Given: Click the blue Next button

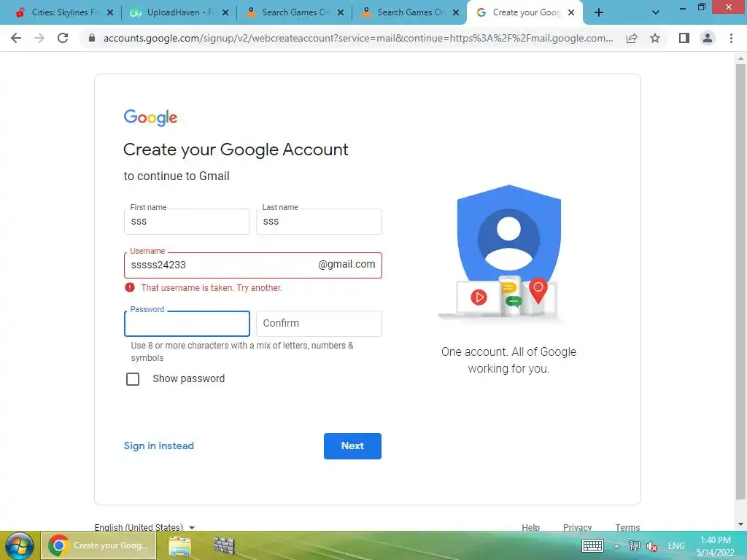Looking at the screenshot, I should (x=352, y=446).
